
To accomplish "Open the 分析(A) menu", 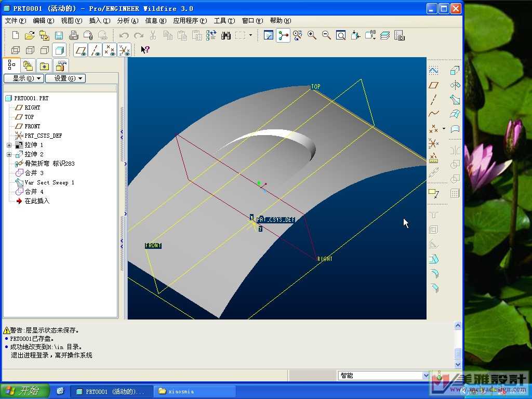I will (x=128, y=21).
